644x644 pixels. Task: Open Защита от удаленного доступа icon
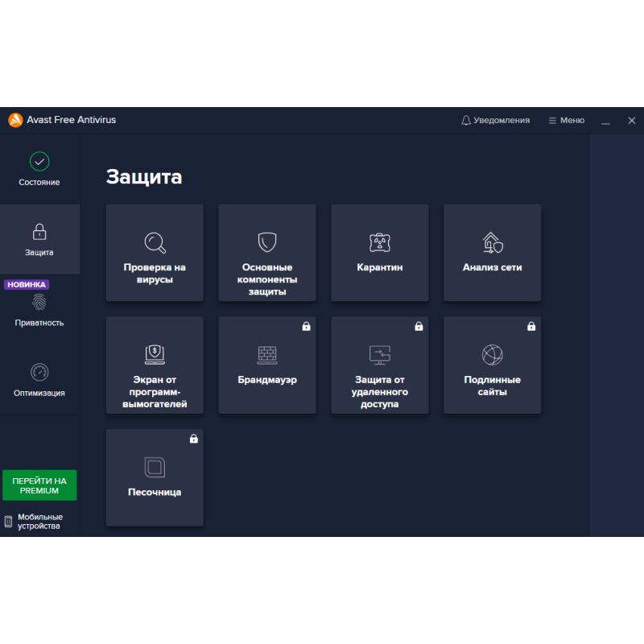click(379, 354)
